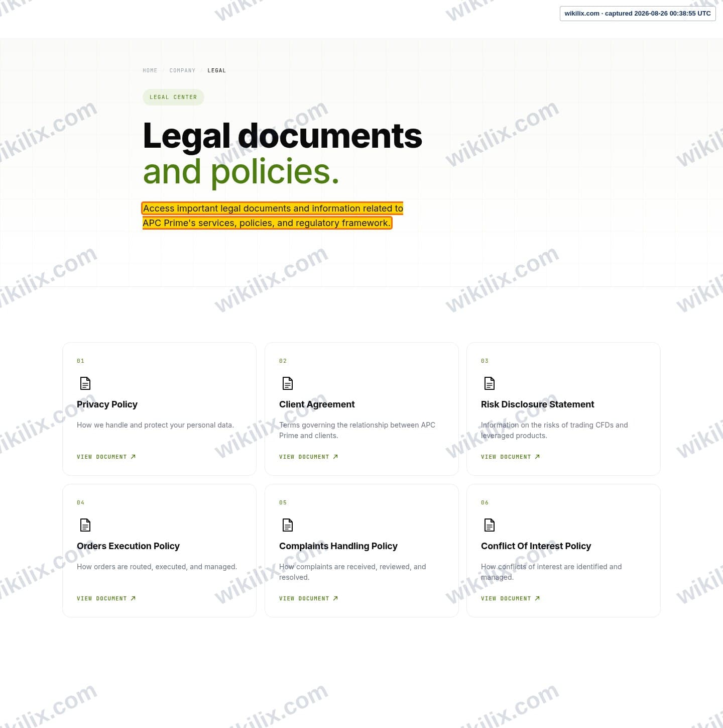The height and width of the screenshot is (728, 723).
Task: Click the Privacy Policy document icon
Action: click(85, 383)
